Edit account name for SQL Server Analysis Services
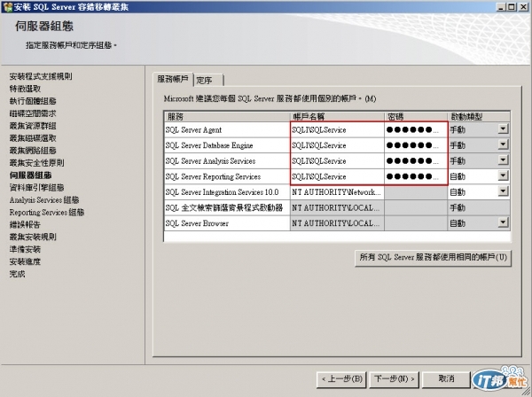The width and height of the screenshot is (532, 397). pos(337,161)
